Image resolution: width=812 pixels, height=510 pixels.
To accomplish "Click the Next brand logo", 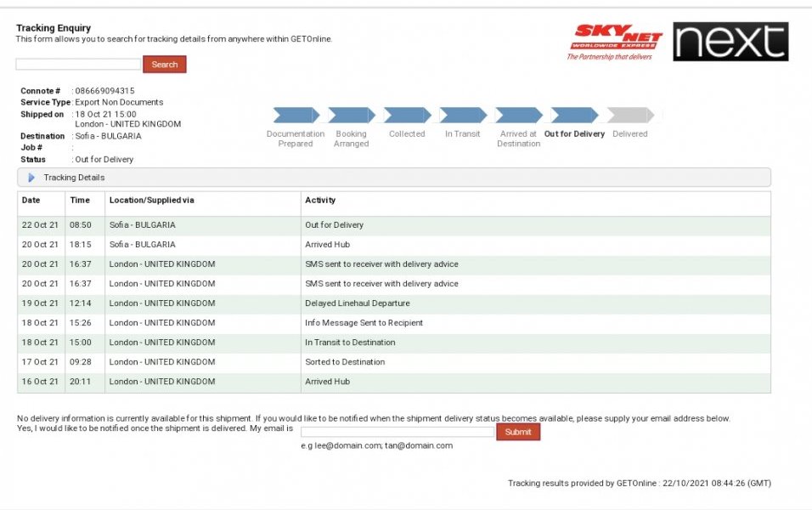I will pyautogui.click(x=730, y=42).
